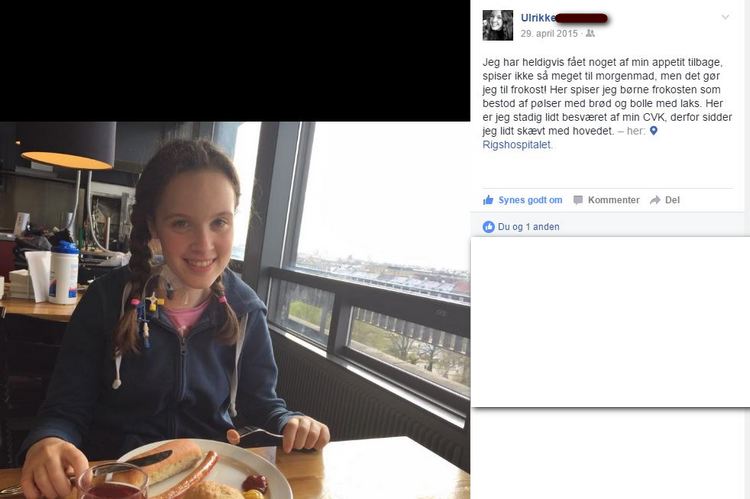Click the photo of the girl eating
750x499 pixels.
point(235,310)
